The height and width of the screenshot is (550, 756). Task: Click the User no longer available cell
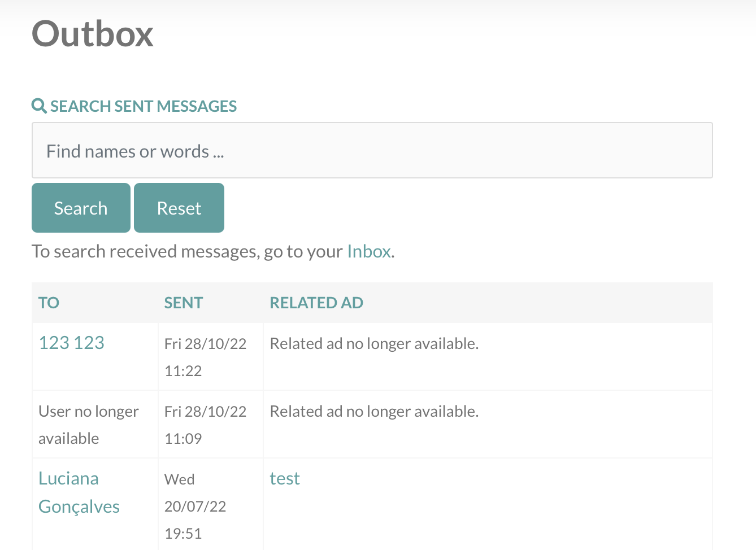coord(89,425)
